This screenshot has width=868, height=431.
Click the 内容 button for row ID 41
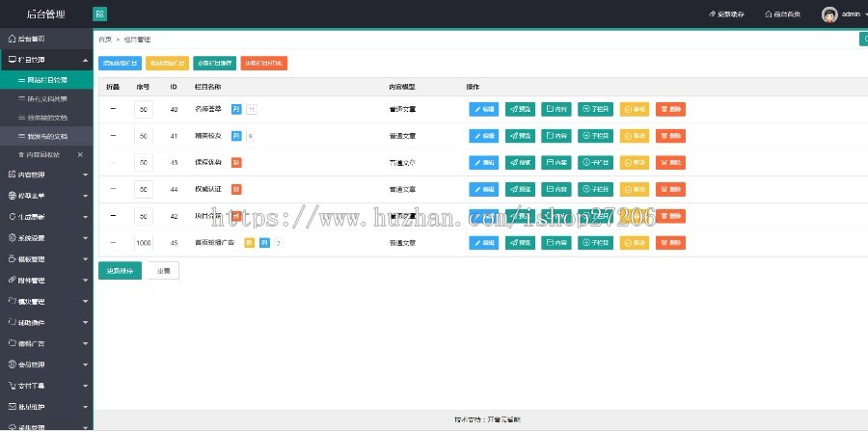pos(556,136)
